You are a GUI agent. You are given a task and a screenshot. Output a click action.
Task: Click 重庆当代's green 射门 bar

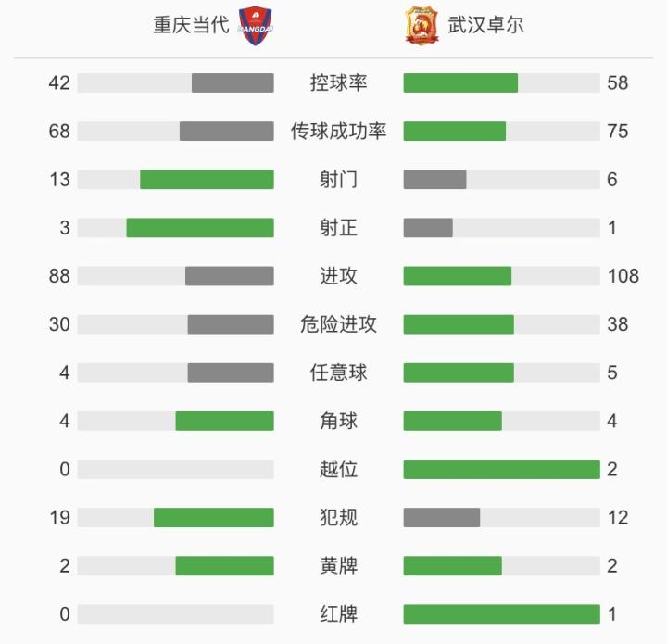pos(207,180)
